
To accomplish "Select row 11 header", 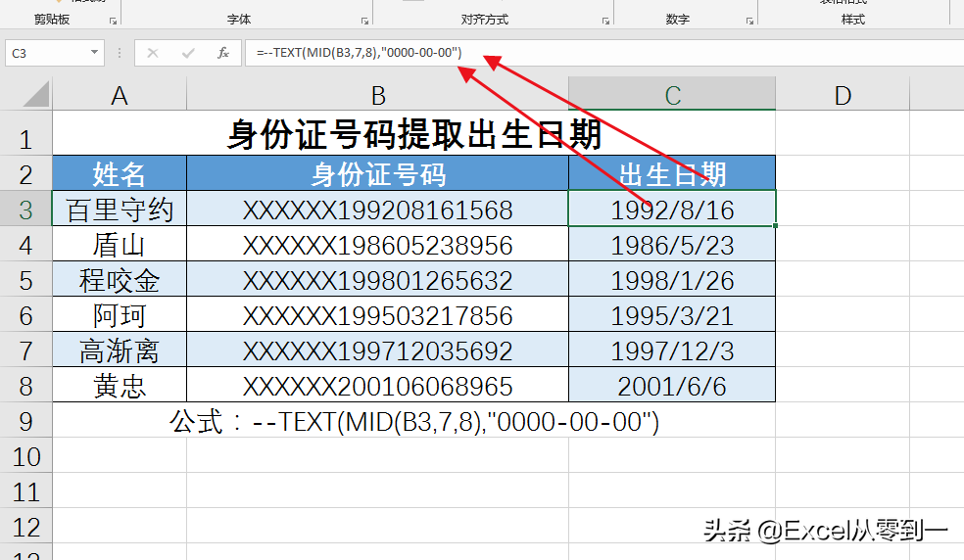I will (x=25, y=490).
